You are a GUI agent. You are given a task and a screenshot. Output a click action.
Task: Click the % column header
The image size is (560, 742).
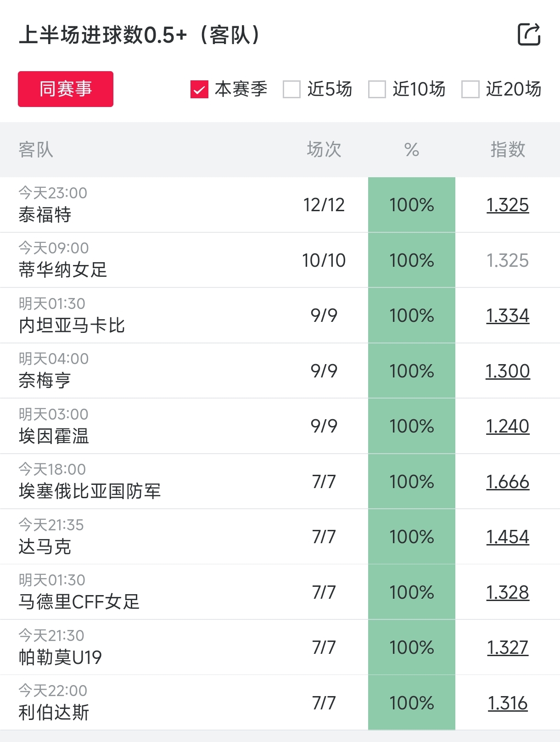coord(412,150)
